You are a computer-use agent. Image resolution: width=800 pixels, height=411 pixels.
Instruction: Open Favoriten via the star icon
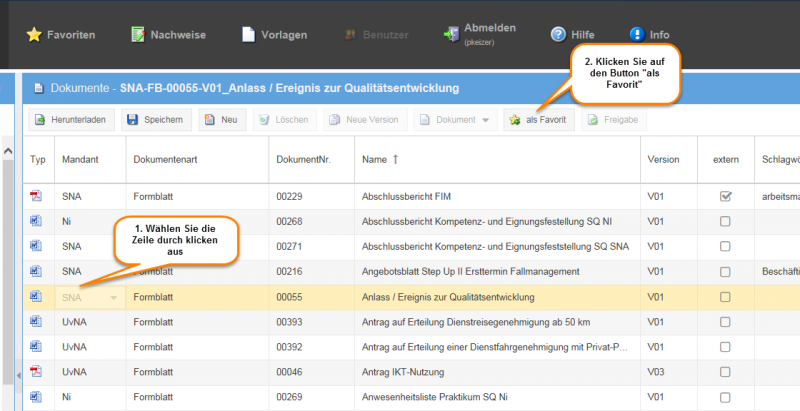coord(34,35)
